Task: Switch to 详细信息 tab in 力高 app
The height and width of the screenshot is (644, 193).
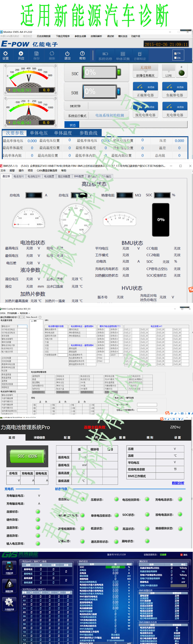Action: [x=39, y=437]
